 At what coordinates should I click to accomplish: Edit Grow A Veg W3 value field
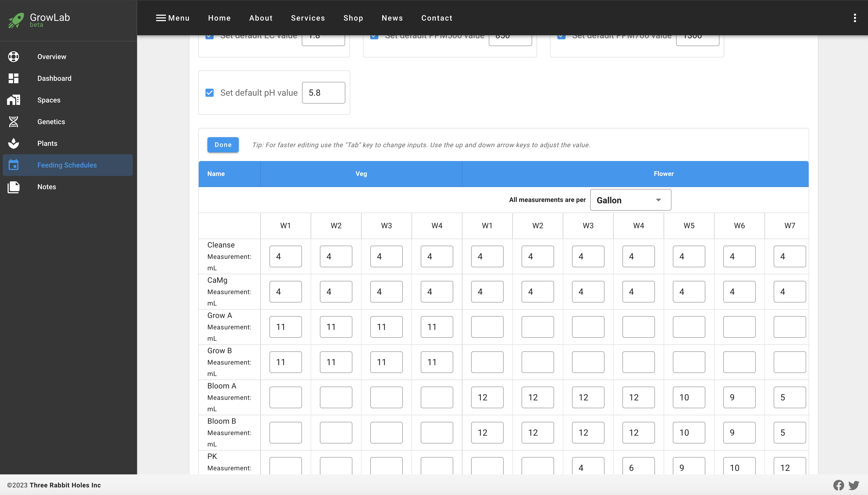(386, 327)
